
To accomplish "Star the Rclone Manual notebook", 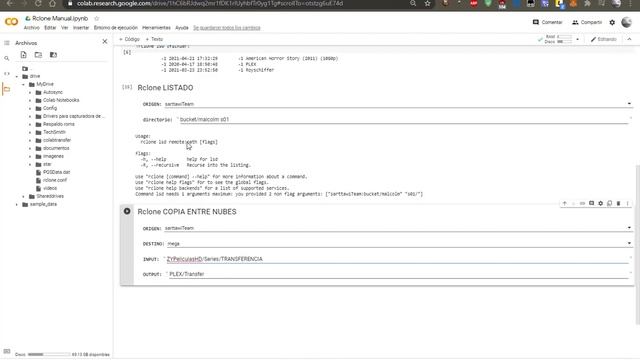I will click(97, 18).
